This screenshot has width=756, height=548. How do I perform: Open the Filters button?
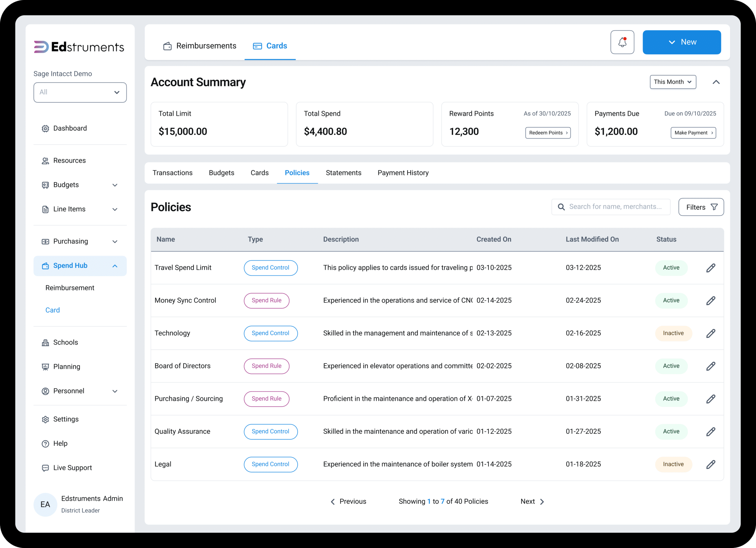point(701,207)
